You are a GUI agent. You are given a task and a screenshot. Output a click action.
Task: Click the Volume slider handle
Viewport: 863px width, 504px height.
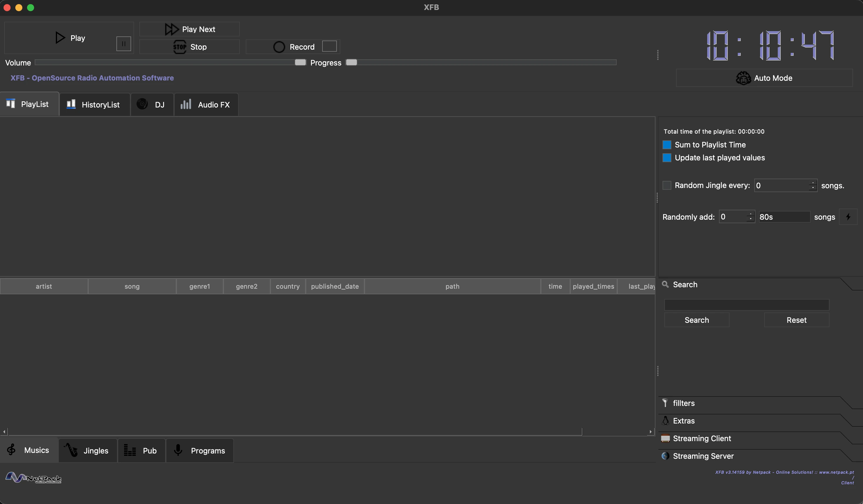(x=300, y=62)
